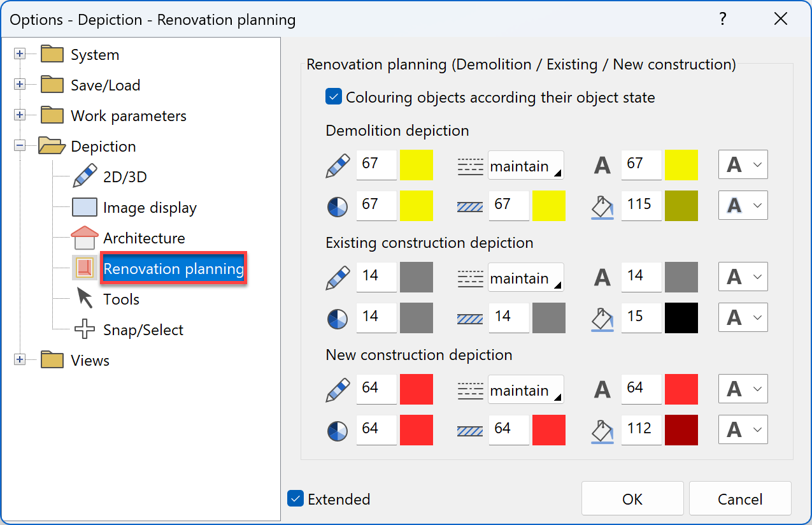
Task: Open the maintain line type dropdown for Demolition
Action: click(x=526, y=164)
